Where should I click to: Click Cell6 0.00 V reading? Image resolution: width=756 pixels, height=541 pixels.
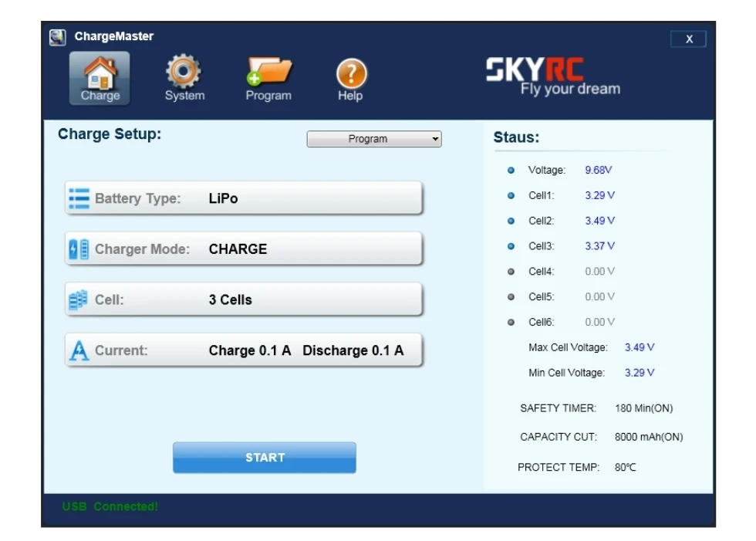click(x=600, y=322)
